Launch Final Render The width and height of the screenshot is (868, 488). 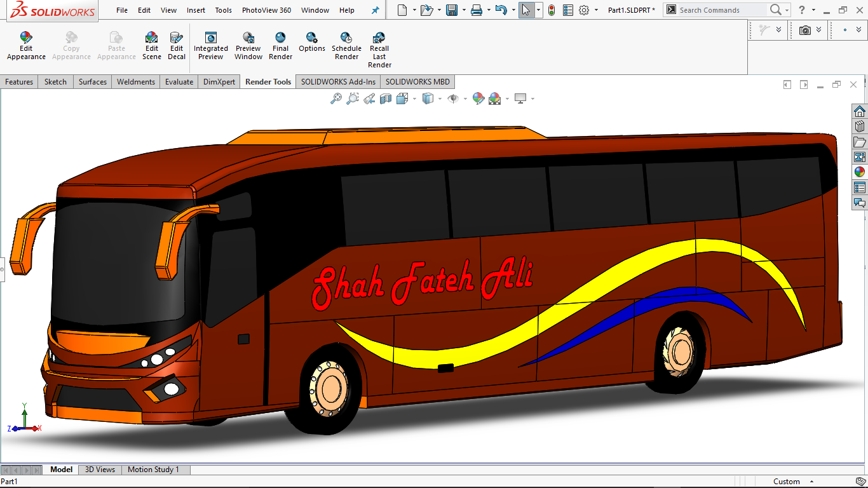click(x=280, y=46)
